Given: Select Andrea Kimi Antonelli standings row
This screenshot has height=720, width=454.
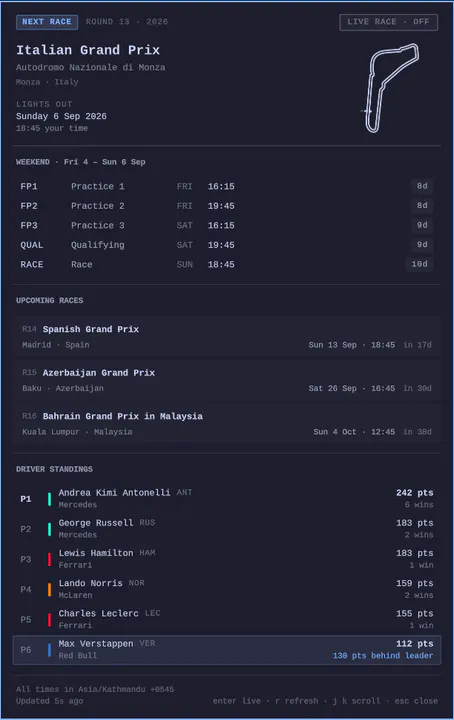Looking at the screenshot, I should (227, 499).
